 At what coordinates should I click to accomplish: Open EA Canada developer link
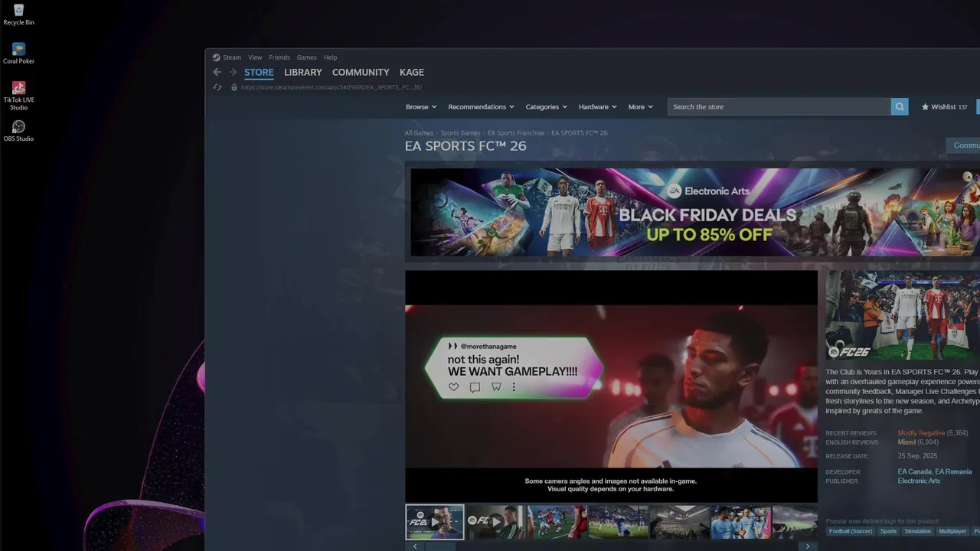point(914,472)
